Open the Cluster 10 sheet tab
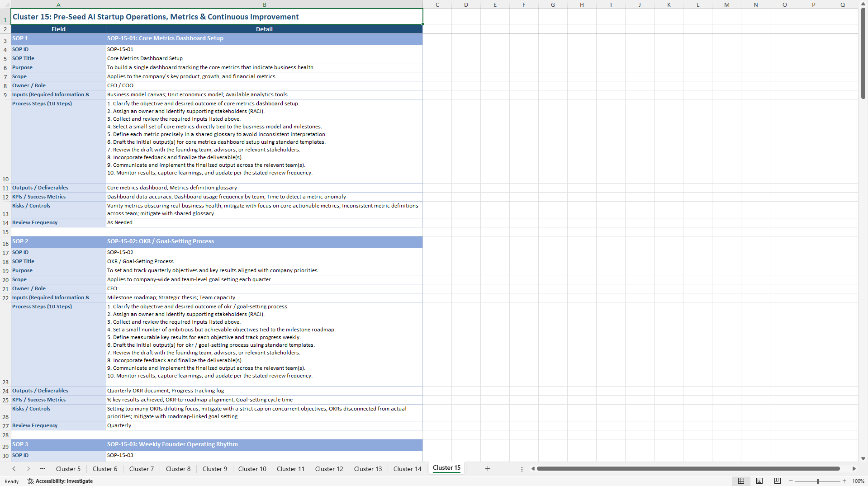Viewport: 868px width, 486px height. point(252,469)
